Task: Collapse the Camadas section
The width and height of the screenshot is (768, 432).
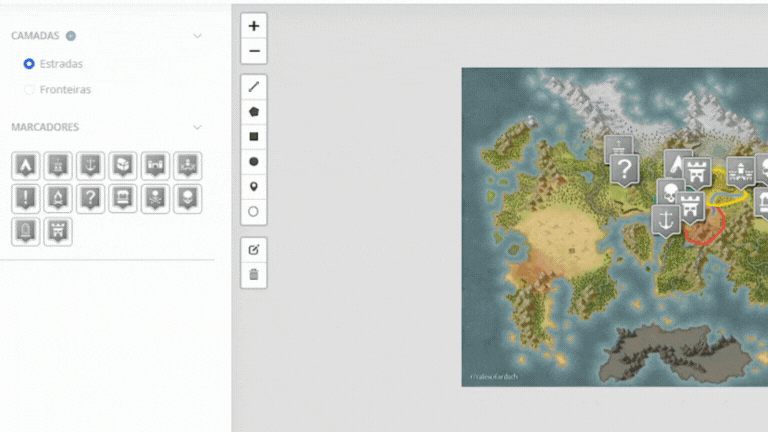Action: [x=197, y=36]
